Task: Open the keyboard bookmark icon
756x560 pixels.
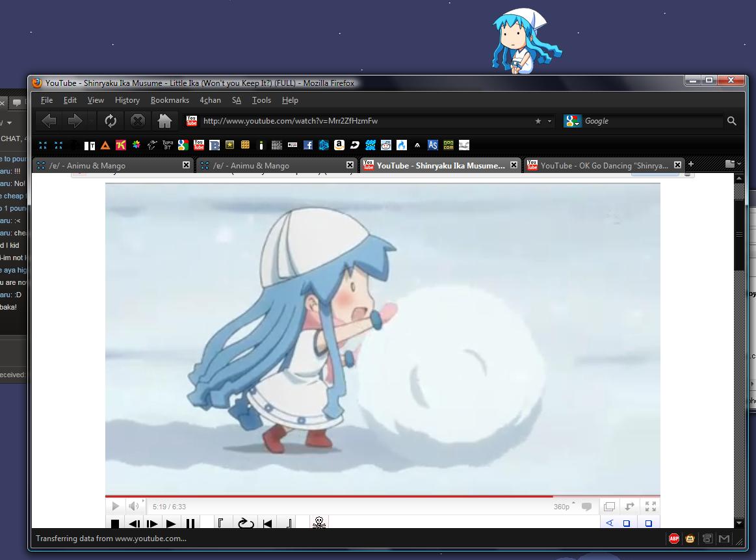Action: tap(292, 145)
